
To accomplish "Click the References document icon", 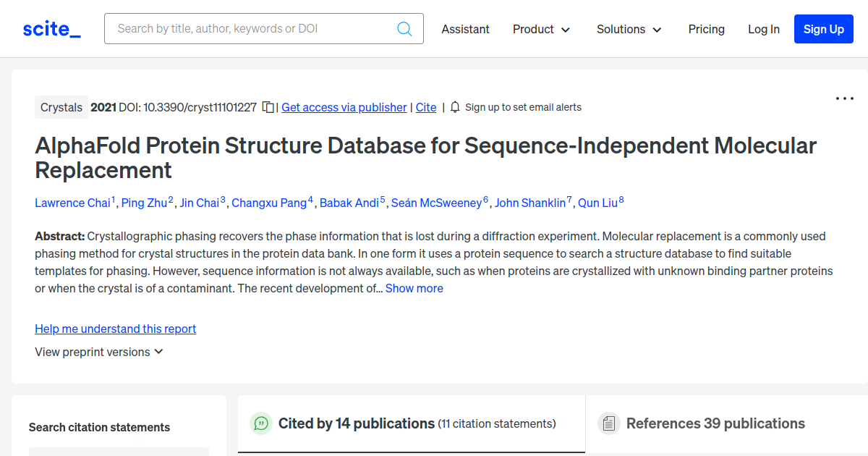I will (x=609, y=423).
